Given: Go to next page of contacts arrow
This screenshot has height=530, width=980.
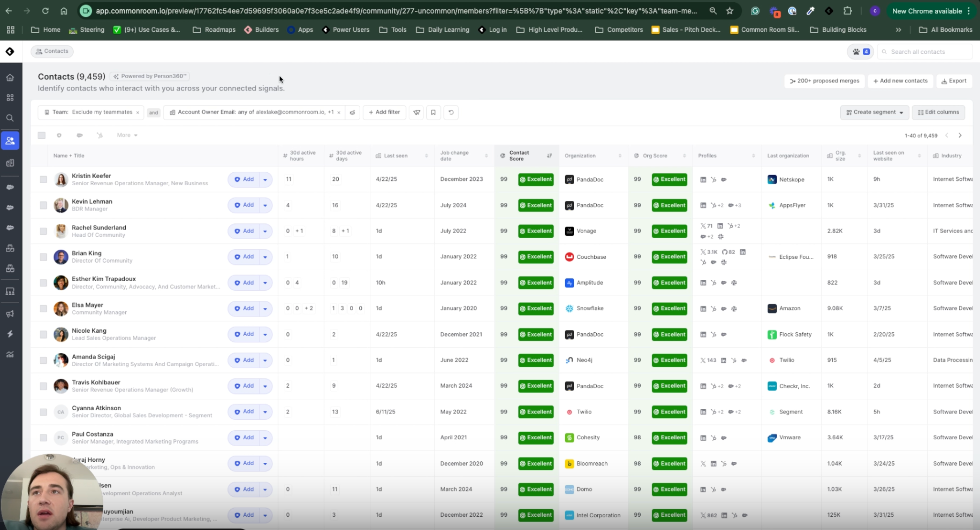Looking at the screenshot, I should [x=960, y=136].
